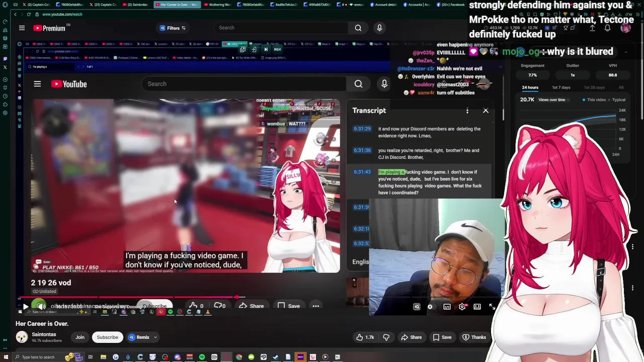Toggle subtitles with the captions button
The image size is (644, 362).
click(447, 307)
